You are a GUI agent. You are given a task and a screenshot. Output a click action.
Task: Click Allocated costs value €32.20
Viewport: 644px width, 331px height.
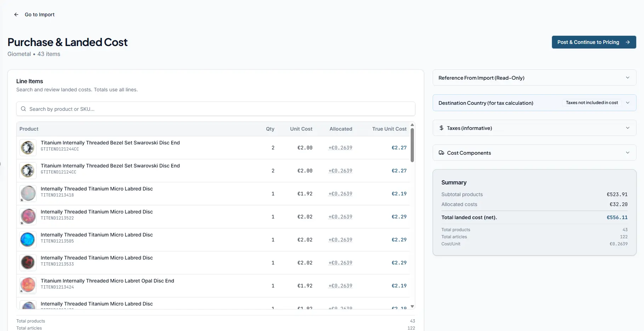[619, 204]
